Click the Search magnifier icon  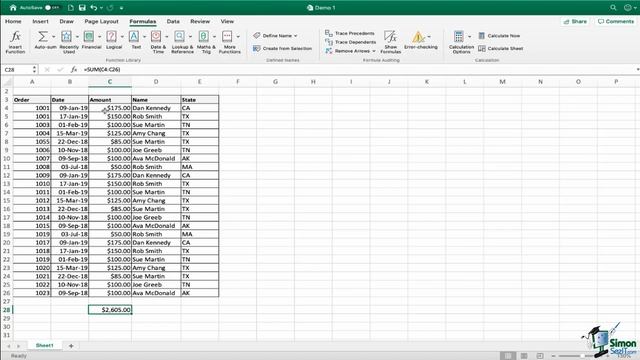pos(613,8)
